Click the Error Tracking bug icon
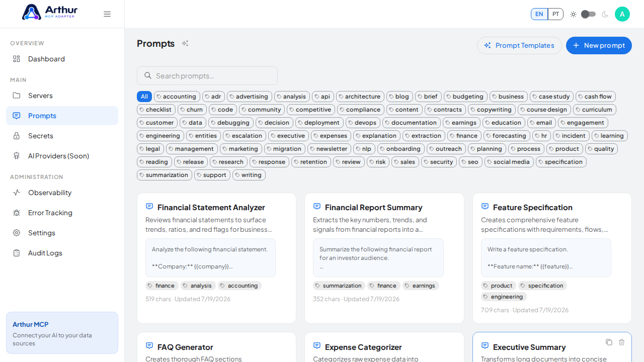 [x=17, y=213]
